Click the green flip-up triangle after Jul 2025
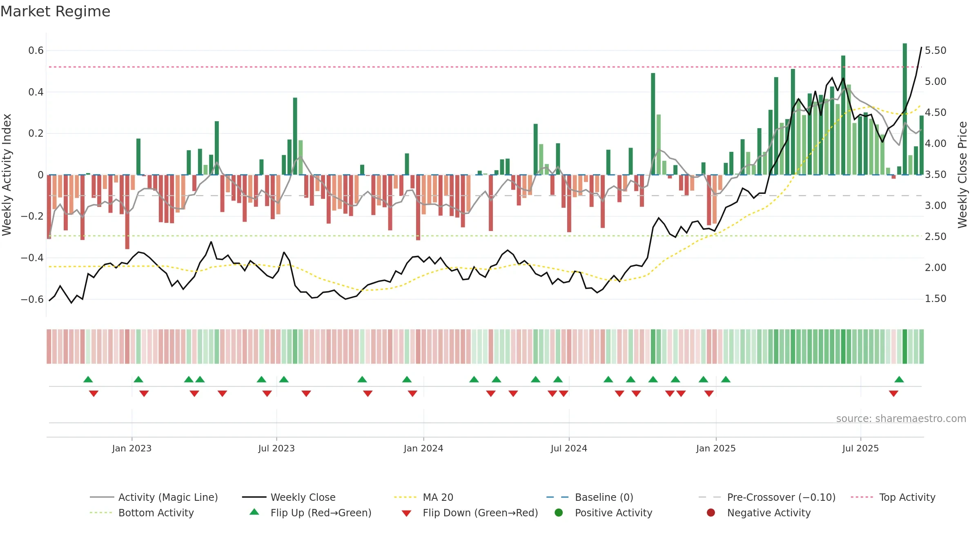980x551 pixels. [x=899, y=379]
